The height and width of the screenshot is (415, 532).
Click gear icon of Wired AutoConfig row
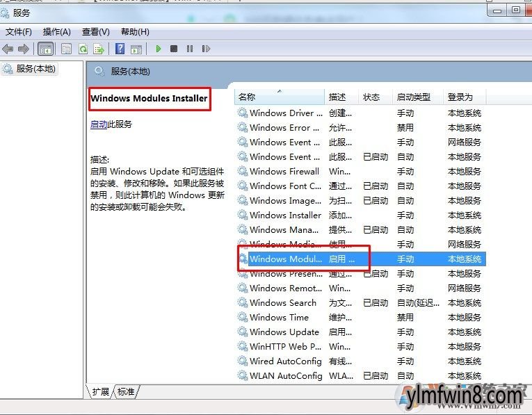pyautogui.click(x=243, y=361)
